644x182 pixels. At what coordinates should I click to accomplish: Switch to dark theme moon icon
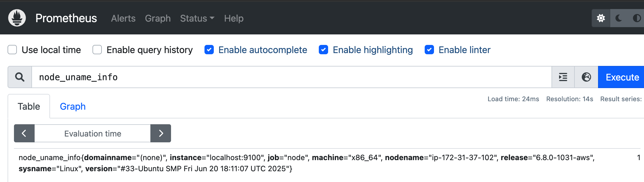(x=619, y=18)
